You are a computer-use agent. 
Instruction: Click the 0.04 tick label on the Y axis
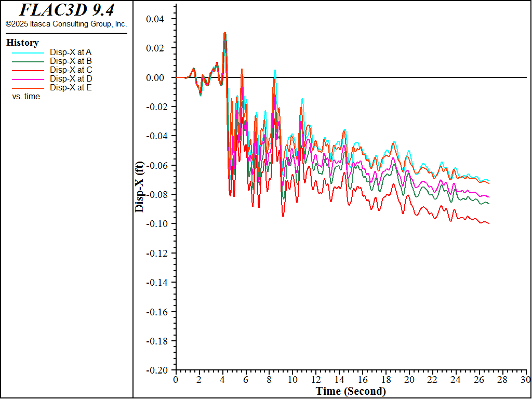click(155, 19)
